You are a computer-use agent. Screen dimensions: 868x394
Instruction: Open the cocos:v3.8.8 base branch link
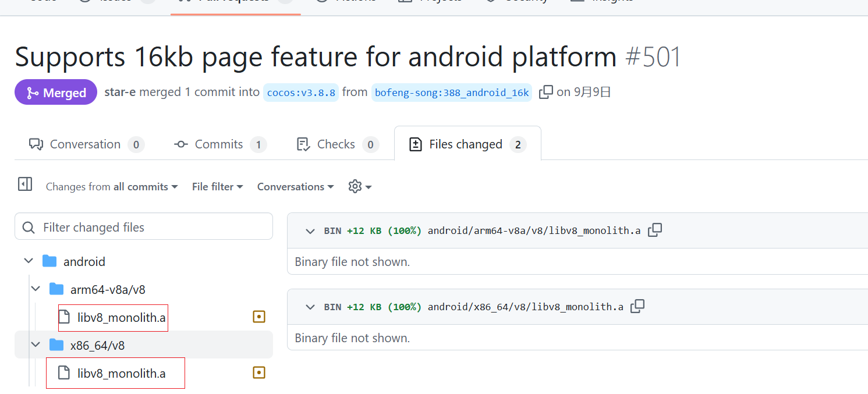[x=301, y=93]
